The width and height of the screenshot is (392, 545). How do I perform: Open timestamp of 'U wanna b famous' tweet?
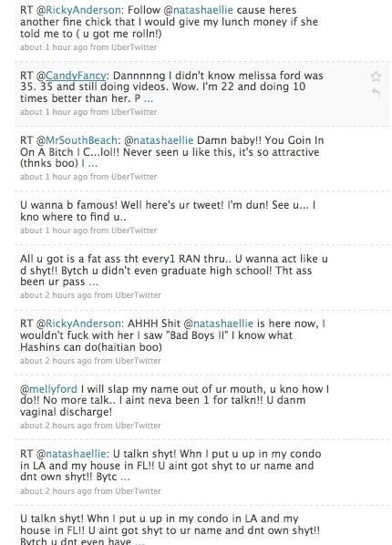pyautogui.click(x=54, y=231)
